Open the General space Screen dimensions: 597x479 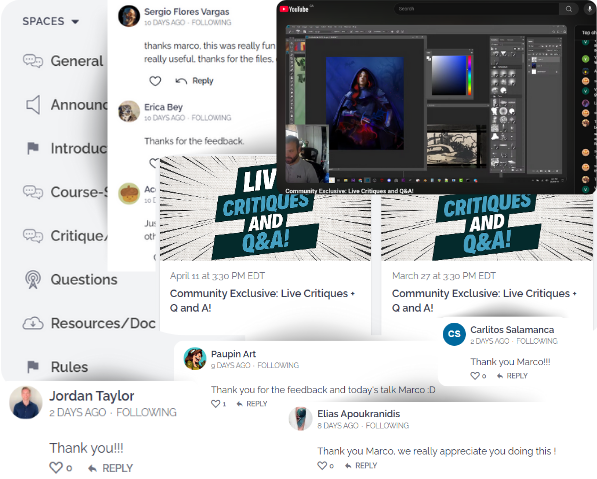pyautogui.click(x=77, y=61)
